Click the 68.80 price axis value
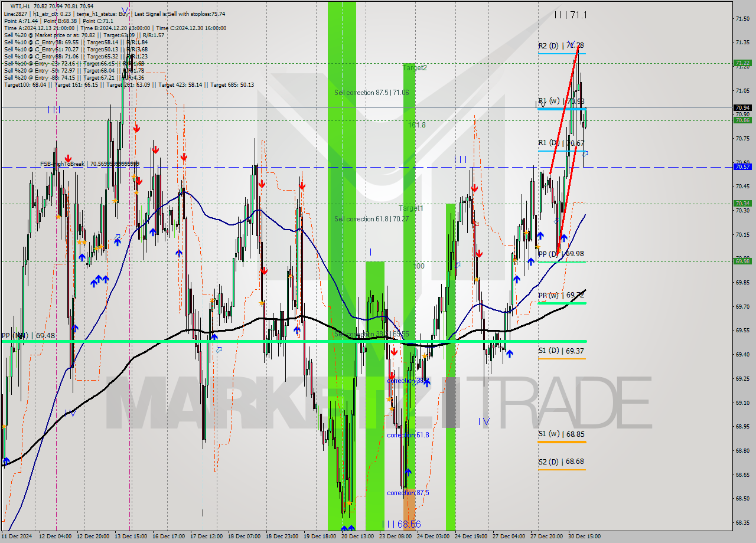 [743, 450]
